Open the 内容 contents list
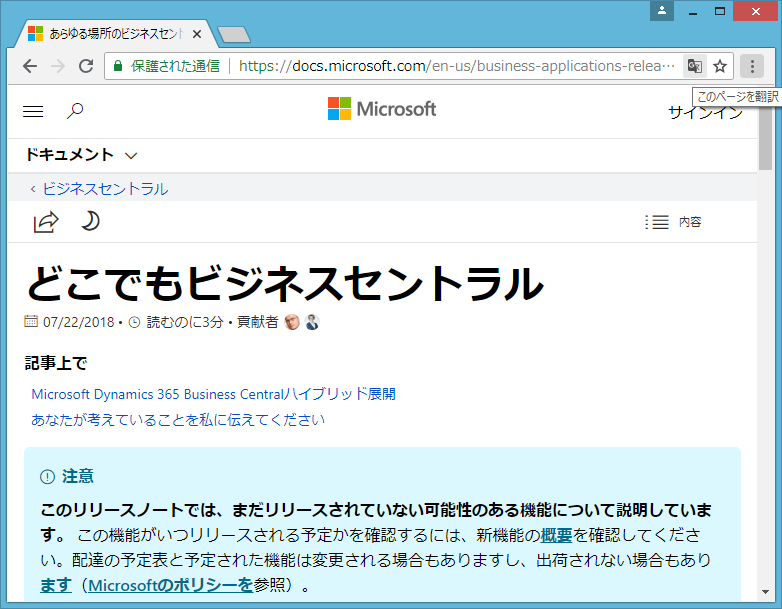Viewport: 782px width, 609px height. tap(673, 222)
